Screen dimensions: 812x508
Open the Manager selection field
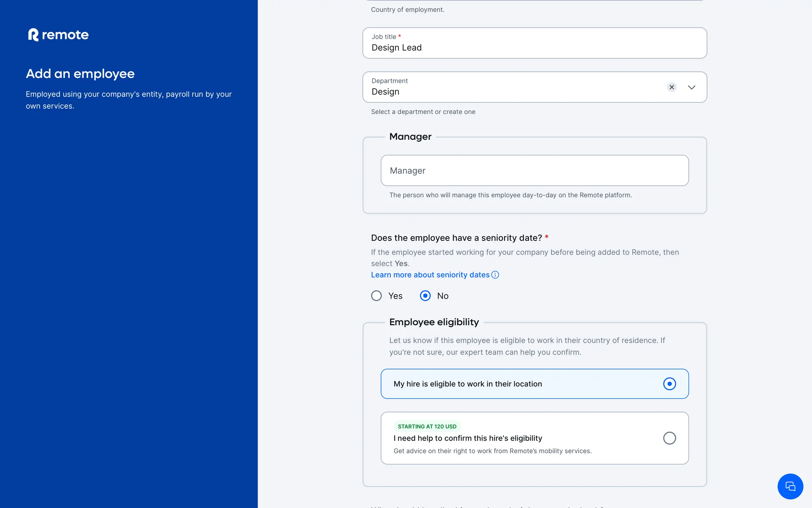(x=535, y=171)
